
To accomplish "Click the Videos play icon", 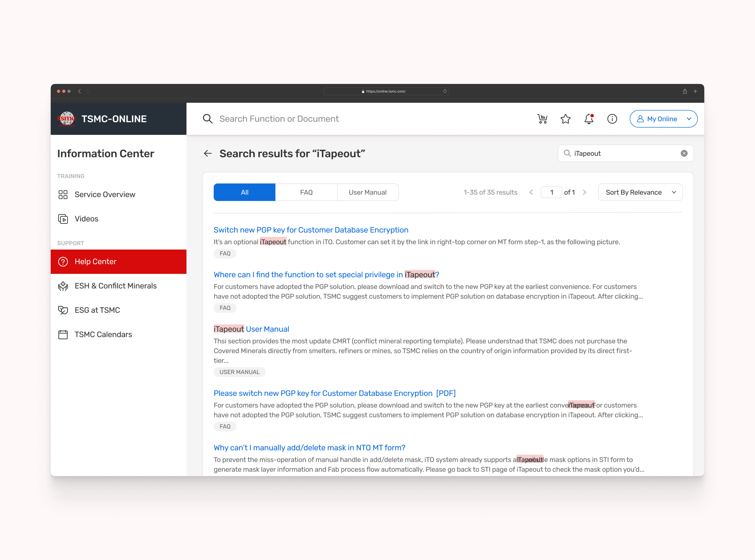I will pos(63,219).
